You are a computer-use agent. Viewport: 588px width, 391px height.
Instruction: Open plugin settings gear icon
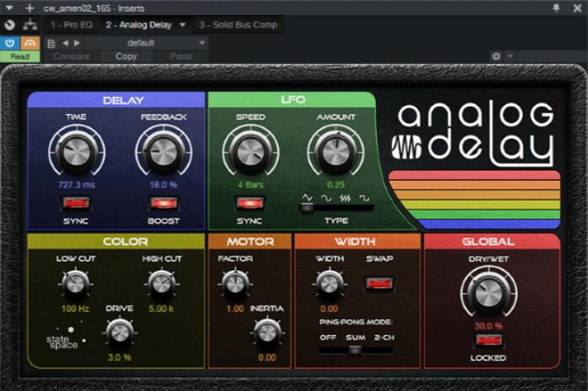496,57
